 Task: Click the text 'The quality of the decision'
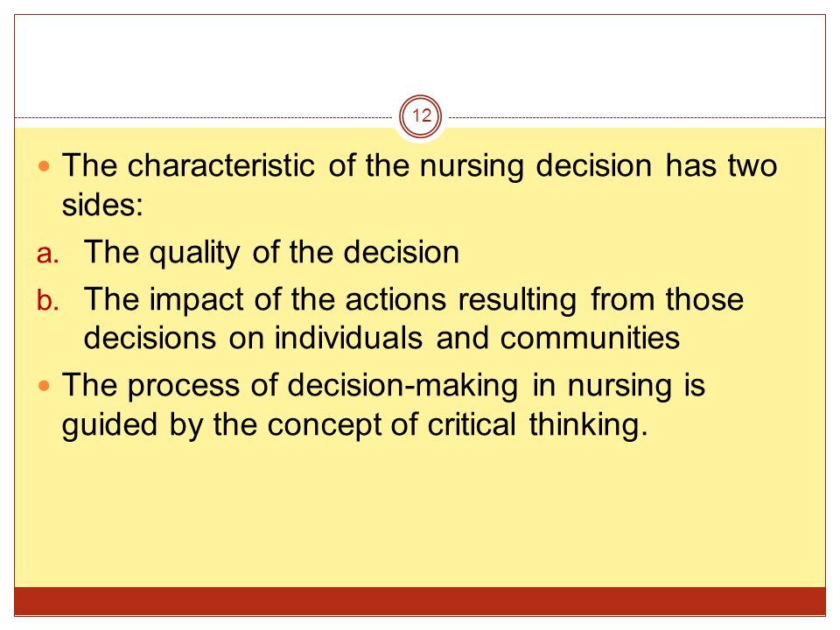[x=271, y=252]
